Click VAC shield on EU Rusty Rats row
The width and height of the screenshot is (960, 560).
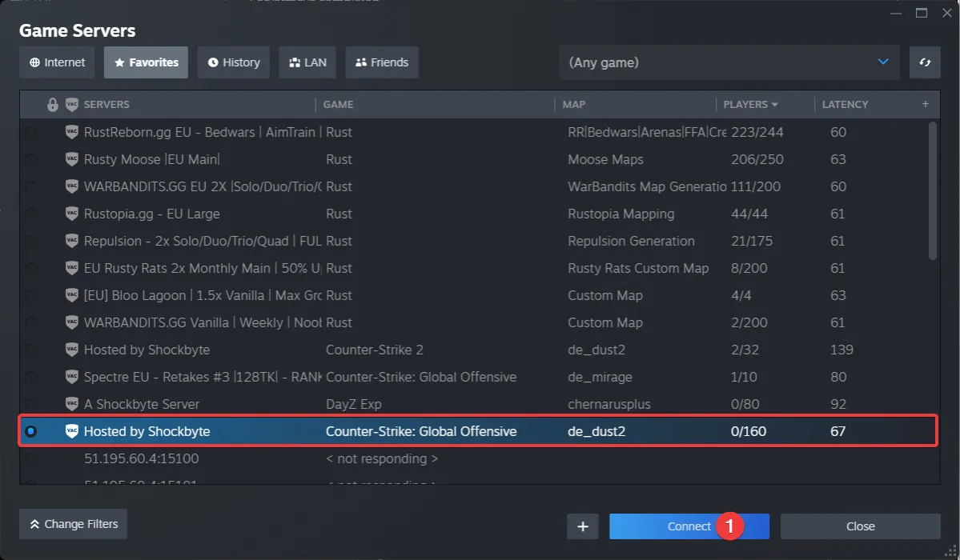coord(71,268)
